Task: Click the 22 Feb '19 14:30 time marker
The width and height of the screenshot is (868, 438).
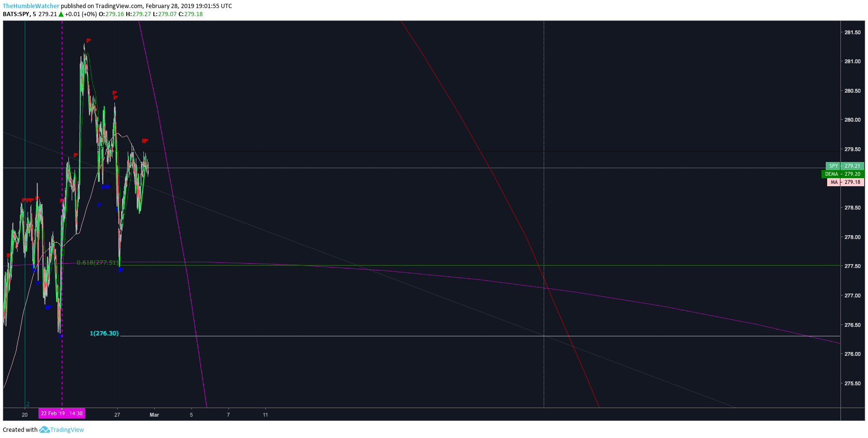Action: 62,413
